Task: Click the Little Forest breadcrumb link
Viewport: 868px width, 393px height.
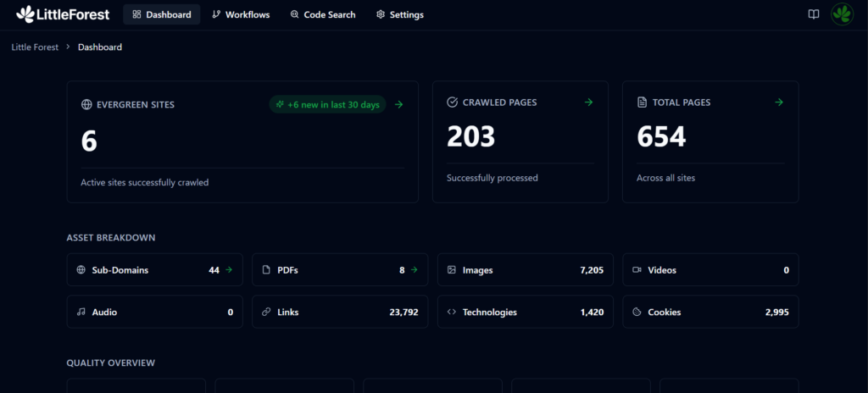Action: point(35,47)
